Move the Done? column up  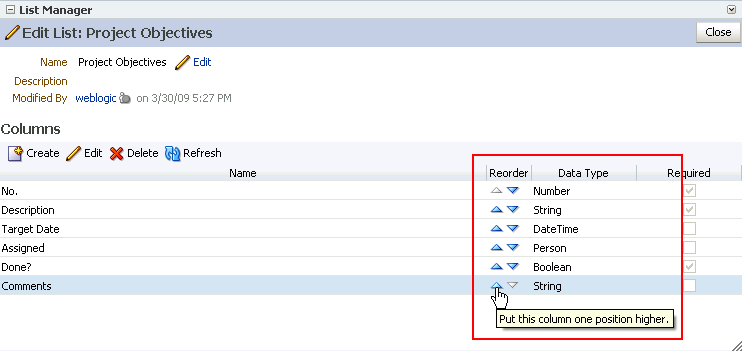[x=496, y=266]
